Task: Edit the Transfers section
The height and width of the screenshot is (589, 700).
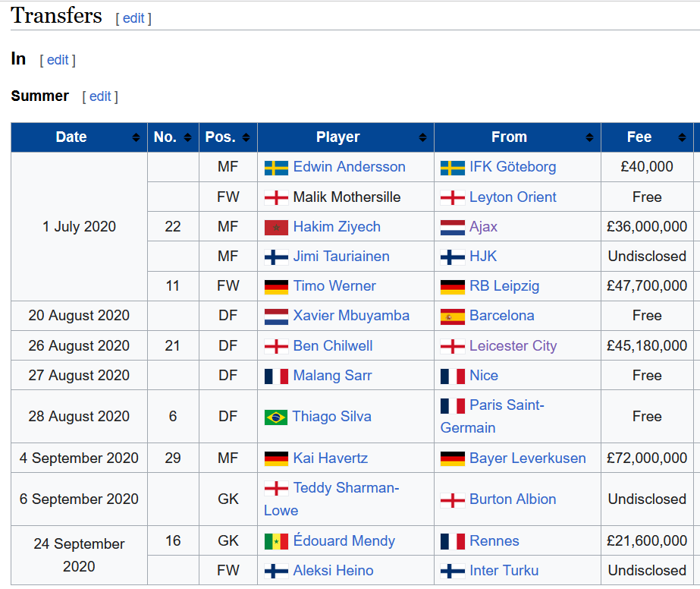Action: point(133,18)
